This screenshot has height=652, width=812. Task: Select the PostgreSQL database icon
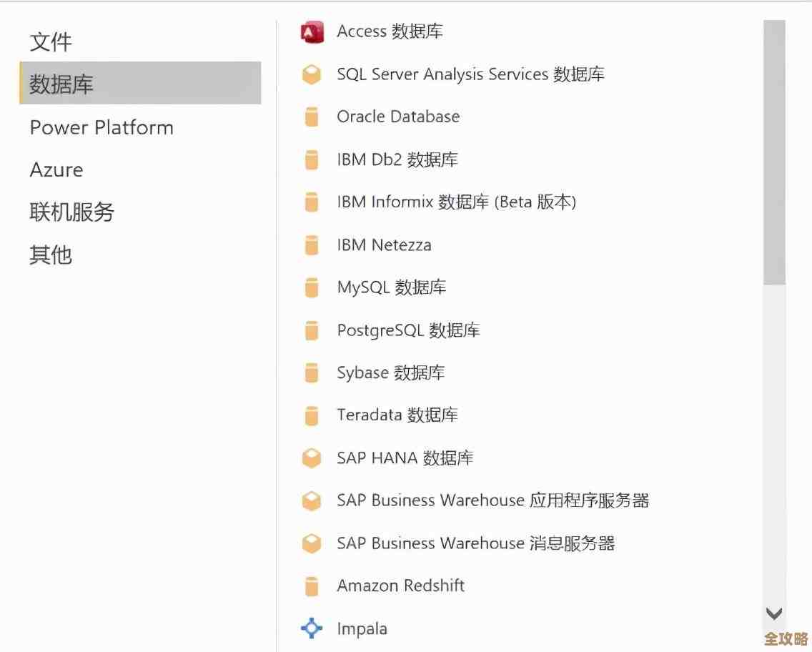[x=311, y=330]
